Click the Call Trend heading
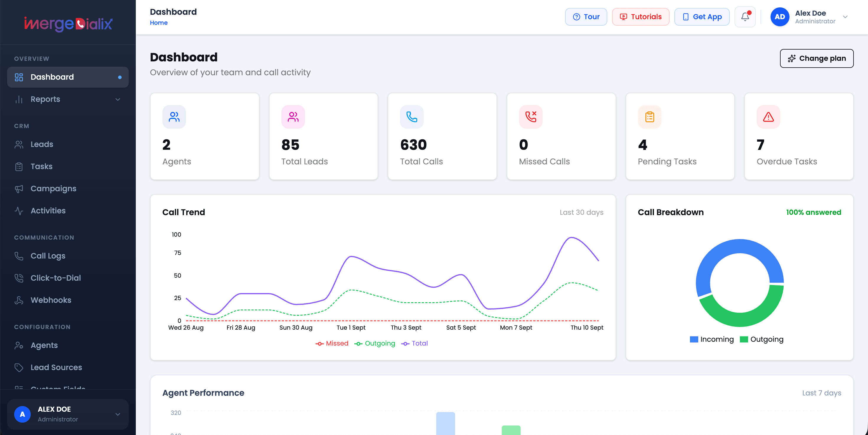Image resolution: width=868 pixels, height=435 pixels. (x=183, y=212)
